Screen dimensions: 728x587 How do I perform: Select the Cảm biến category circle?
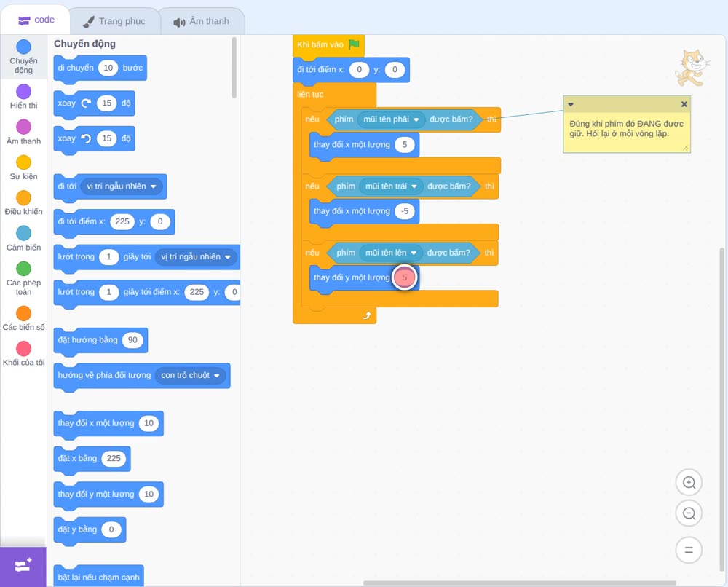tap(24, 233)
